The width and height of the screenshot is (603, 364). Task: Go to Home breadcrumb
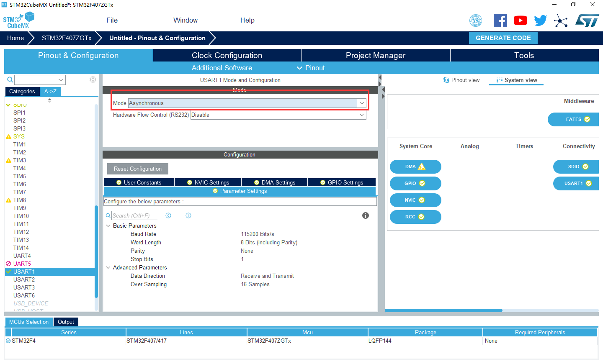(15, 38)
